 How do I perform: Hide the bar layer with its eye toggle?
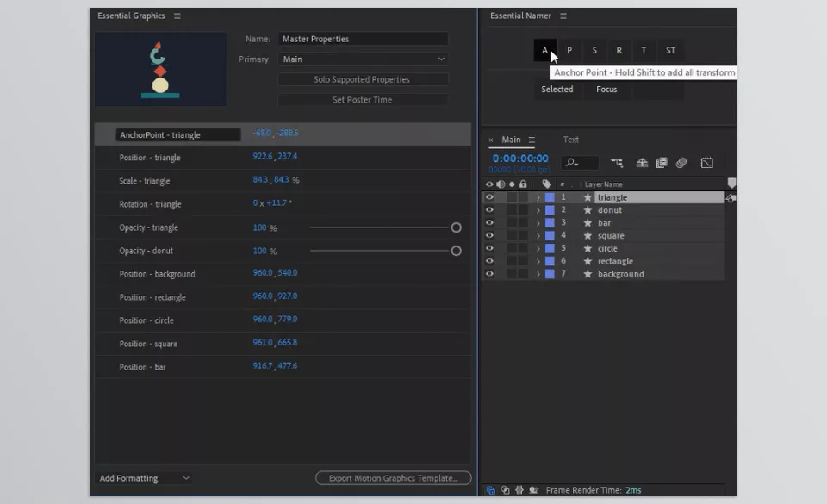pyautogui.click(x=489, y=222)
